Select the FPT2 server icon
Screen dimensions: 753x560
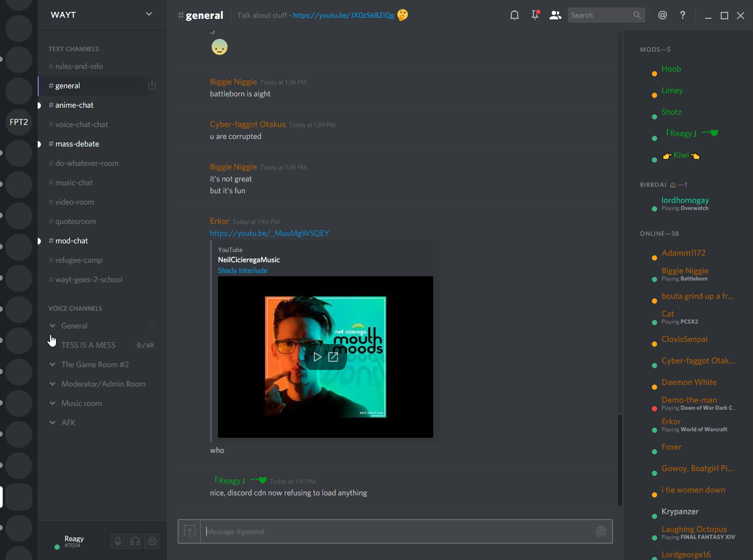click(19, 122)
